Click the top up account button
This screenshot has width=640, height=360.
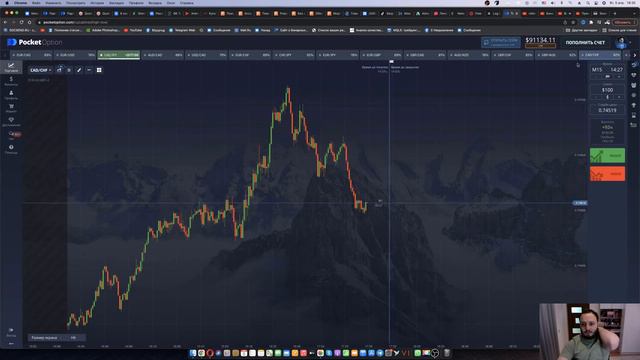pos(585,42)
